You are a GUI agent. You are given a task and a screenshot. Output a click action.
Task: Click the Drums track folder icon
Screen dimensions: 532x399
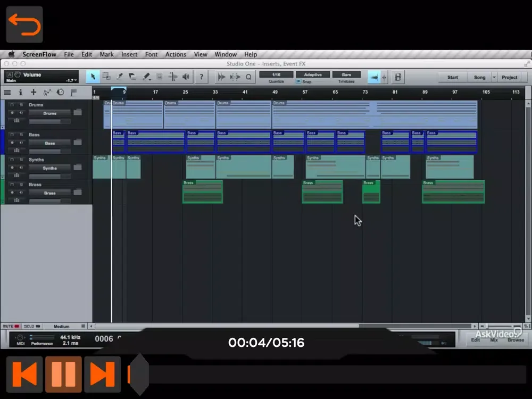[78, 112]
